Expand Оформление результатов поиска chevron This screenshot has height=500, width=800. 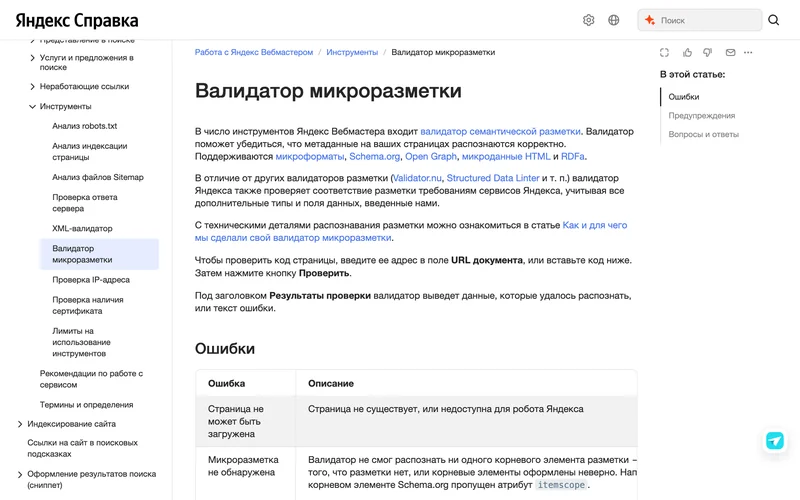click(x=20, y=474)
